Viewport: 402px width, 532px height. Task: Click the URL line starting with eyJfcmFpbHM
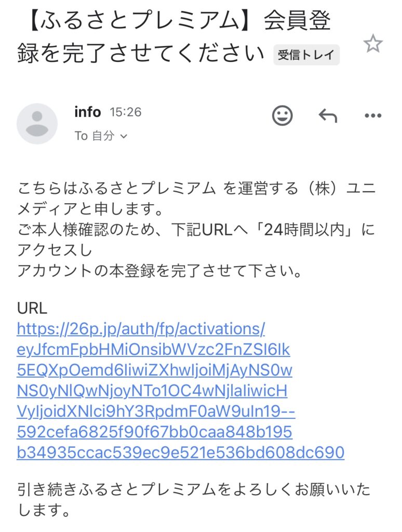pos(153,350)
